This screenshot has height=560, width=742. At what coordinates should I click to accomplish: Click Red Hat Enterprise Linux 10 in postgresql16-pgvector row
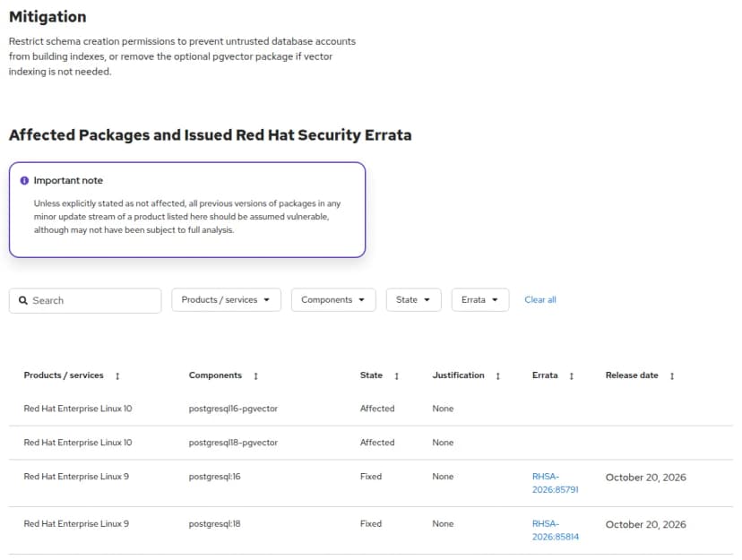click(x=78, y=409)
